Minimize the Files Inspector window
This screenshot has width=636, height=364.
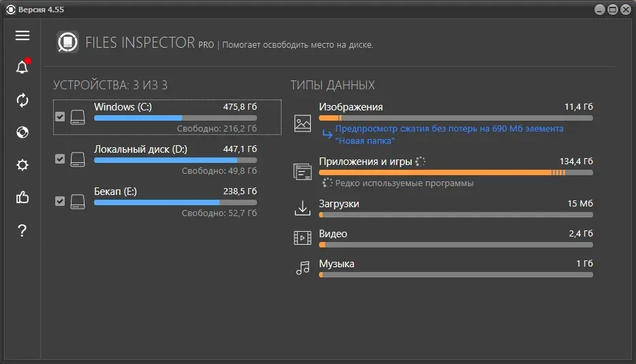coord(599,10)
